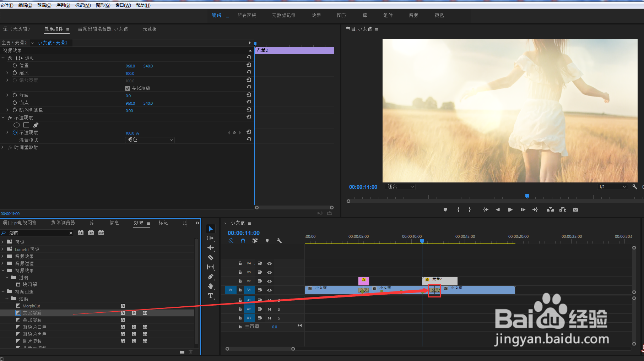Screen dimensions: 644x361
Task: Click the Program Monitor playhead scrubber
Action: point(527,196)
